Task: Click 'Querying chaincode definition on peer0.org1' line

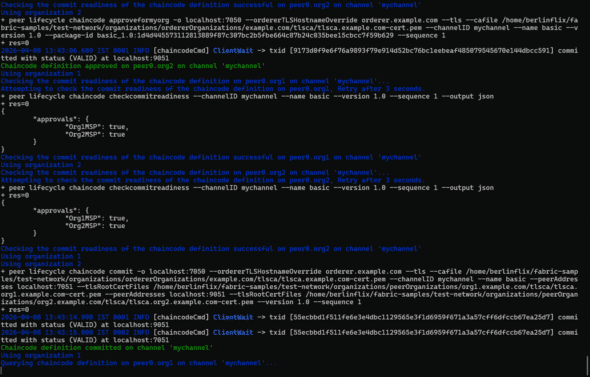Action: (x=139, y=363)
